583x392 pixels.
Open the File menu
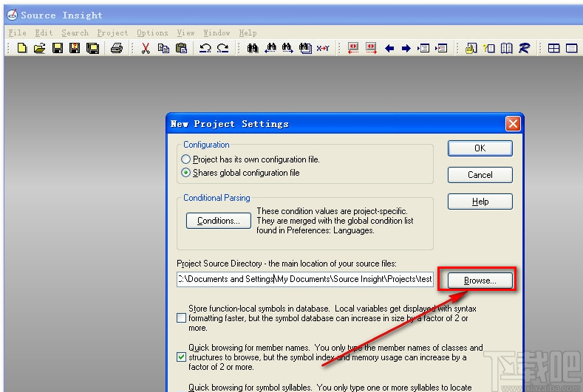pyautogui.click(x=17, y=32)
